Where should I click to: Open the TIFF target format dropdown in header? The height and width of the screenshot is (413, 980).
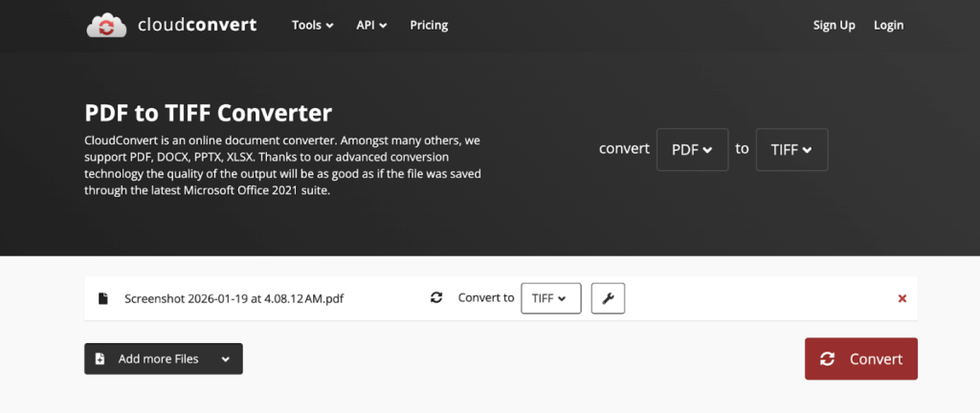tap(791, 150)
